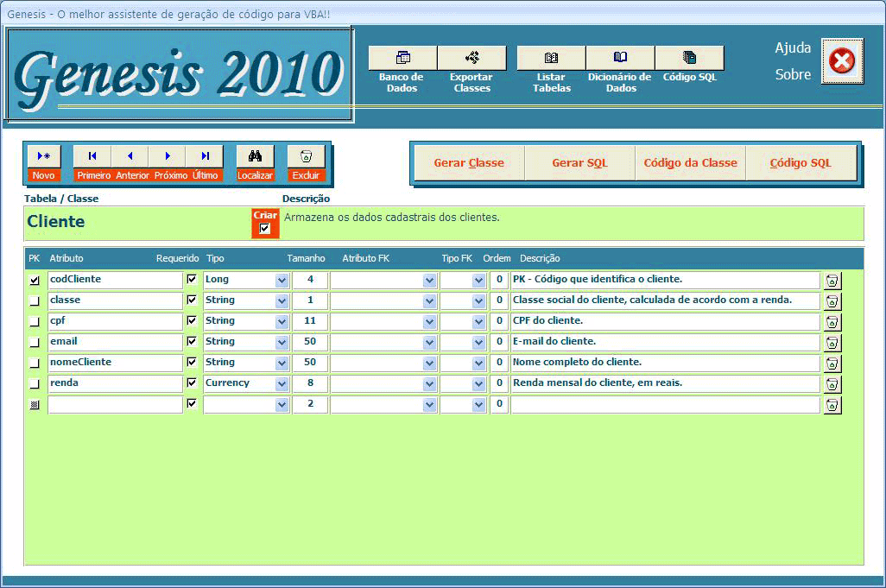Click top toolbar Código SQL icon

(689, 58)
